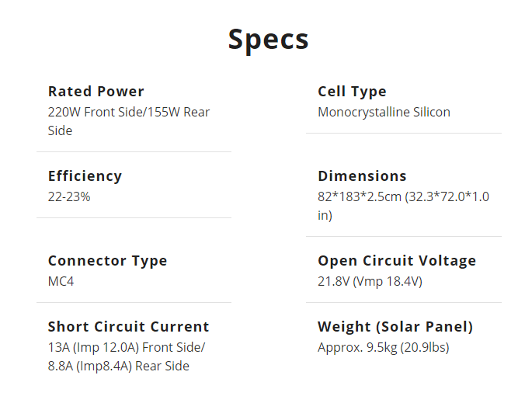Click the 8.8A (Imp8.4A) Rear Side line

tap(118, 366)
